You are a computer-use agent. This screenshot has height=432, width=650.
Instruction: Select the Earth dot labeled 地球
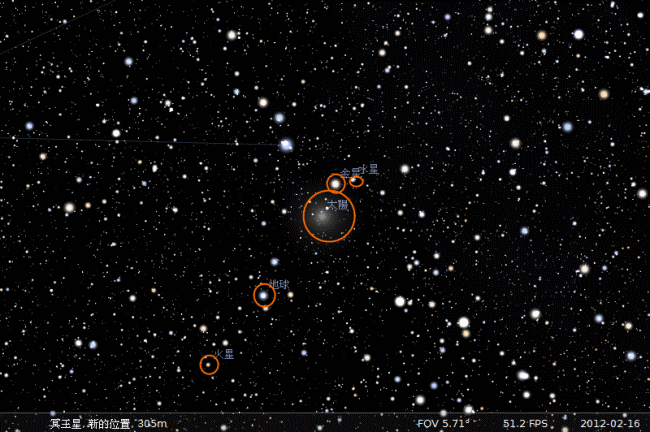click(264, 295)
